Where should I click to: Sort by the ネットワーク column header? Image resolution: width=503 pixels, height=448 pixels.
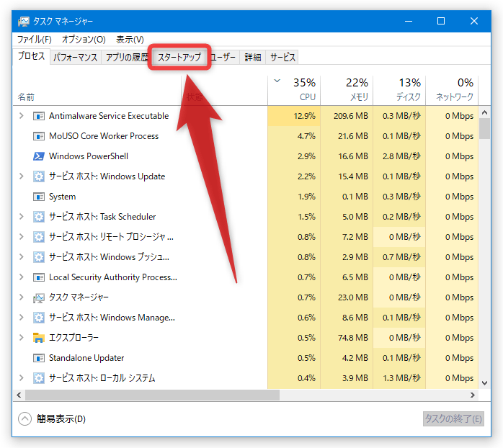[x=452, y=90]
